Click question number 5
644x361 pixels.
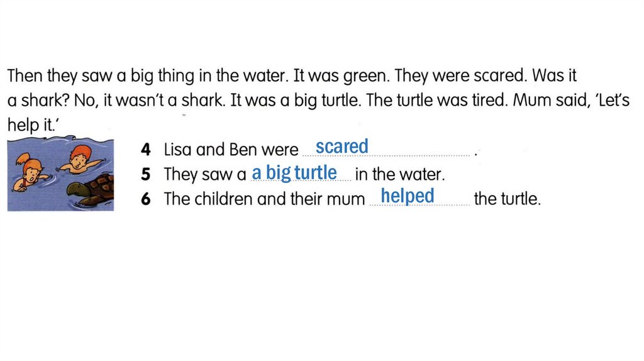[146, 174]
